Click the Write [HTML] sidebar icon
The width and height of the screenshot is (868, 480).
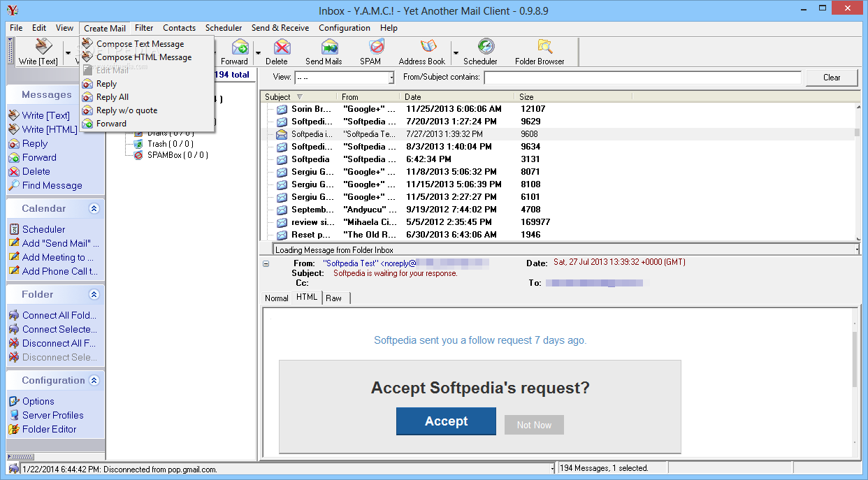tap(14, 129)
